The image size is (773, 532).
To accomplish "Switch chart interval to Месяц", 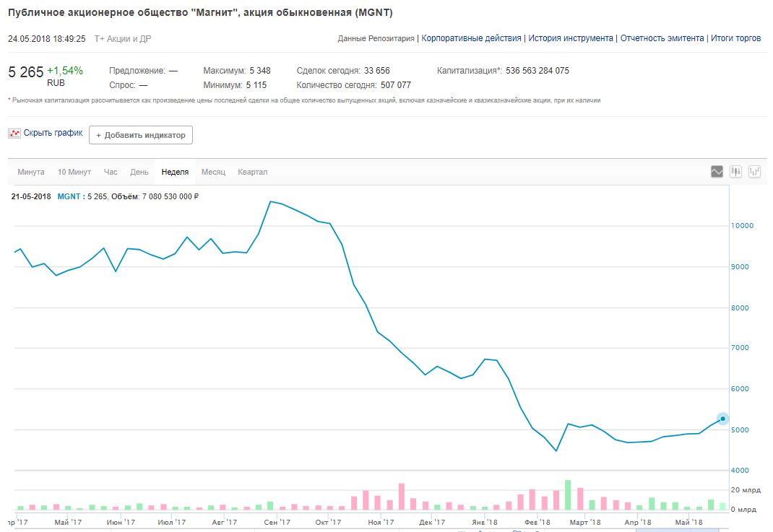I will click(213, 173).
